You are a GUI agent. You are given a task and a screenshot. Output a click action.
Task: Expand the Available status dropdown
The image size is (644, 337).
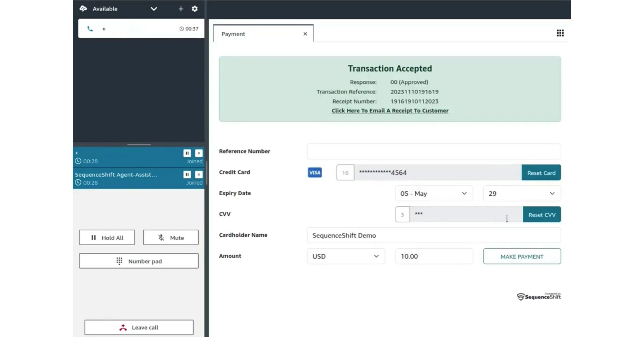[154, 9]
